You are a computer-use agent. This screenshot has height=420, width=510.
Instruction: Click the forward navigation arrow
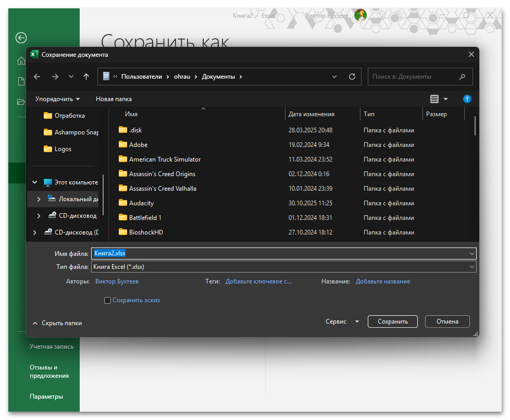[55, 76]
